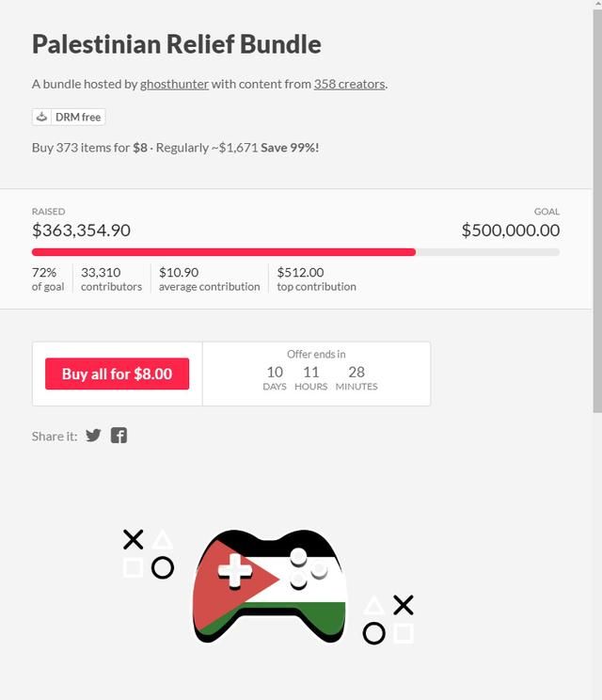Open the ghostunter host profile link
602x700 pixels.
pyautogui.click(x=174, y=84)
